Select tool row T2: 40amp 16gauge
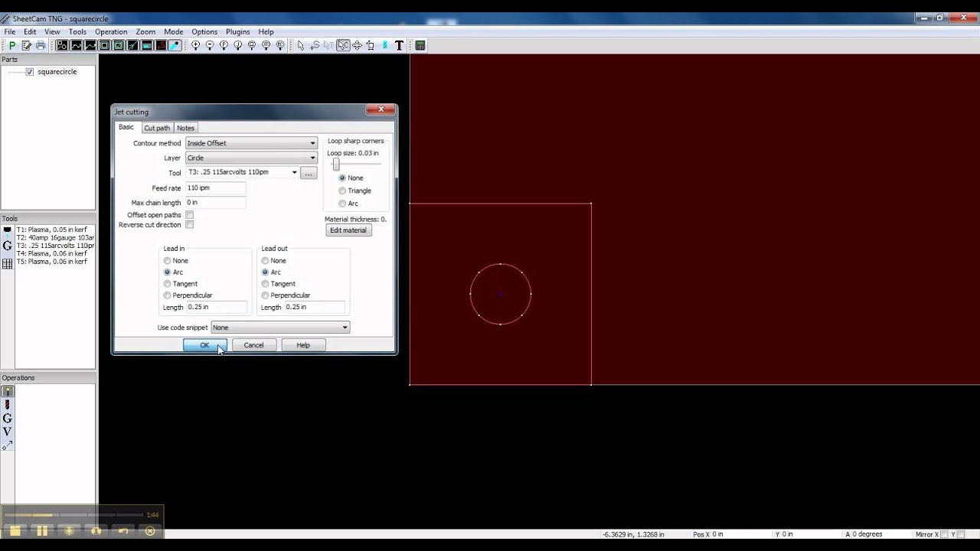This screenshot has width=980, height=551. (55, 238)
